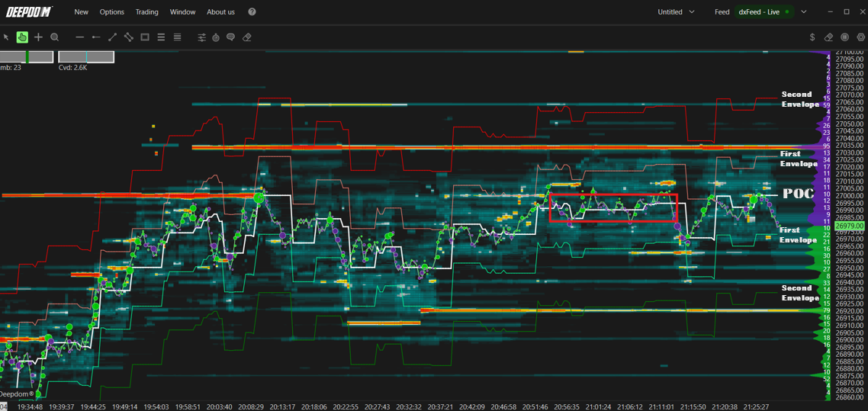Open the About us menu
The width and height of the screenshot is (868, 411).
coord(220,11)
